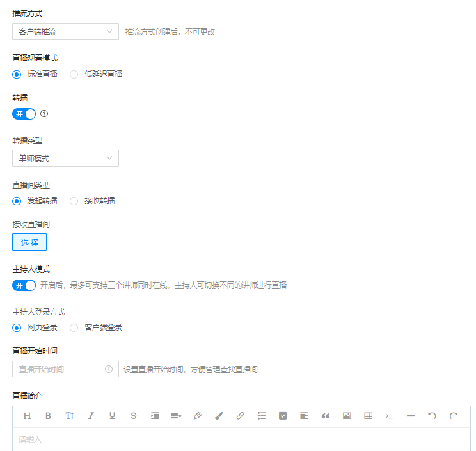Image resolution: width=476 pixels, height=451 pixels.
Task: Click the 直播开始时间 input field
Action: pyautogui.click(x=61, y=369)
